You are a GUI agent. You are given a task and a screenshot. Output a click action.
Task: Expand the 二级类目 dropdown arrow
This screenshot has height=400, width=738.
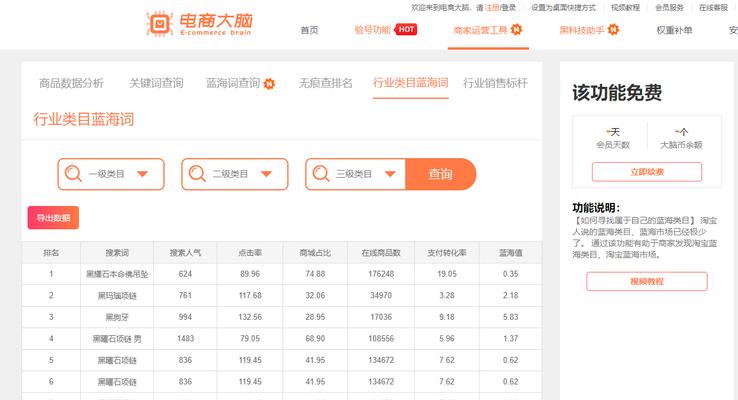(266, 174)
